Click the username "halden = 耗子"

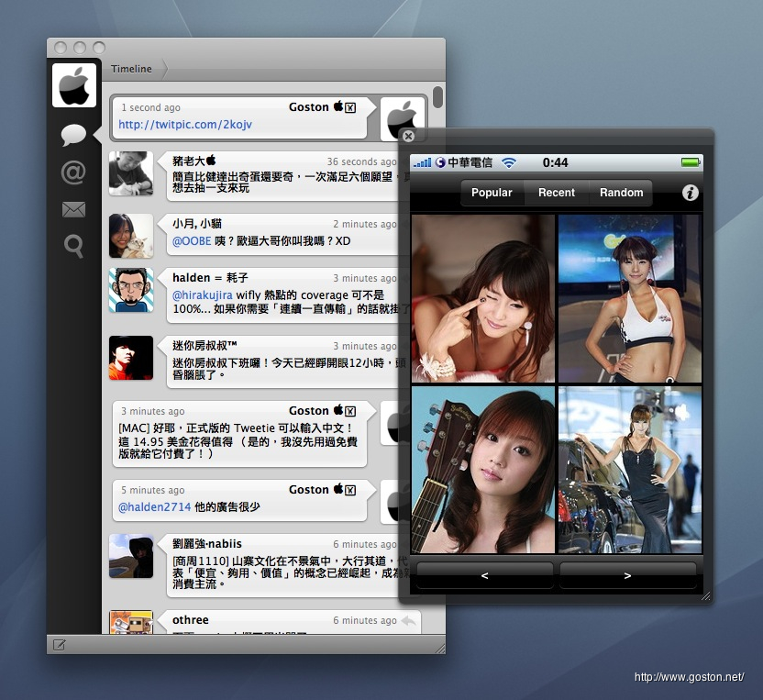pyautogui.click(x=210, y=278)
